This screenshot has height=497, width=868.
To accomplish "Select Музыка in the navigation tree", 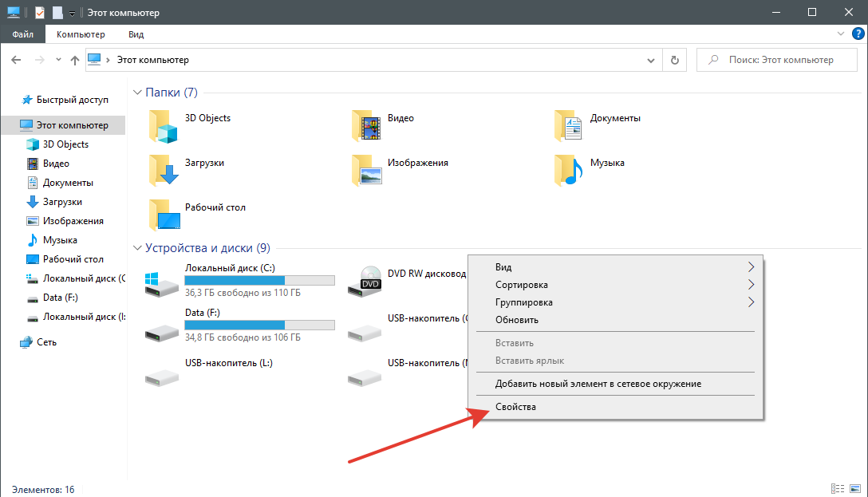I will coord(60,240).
